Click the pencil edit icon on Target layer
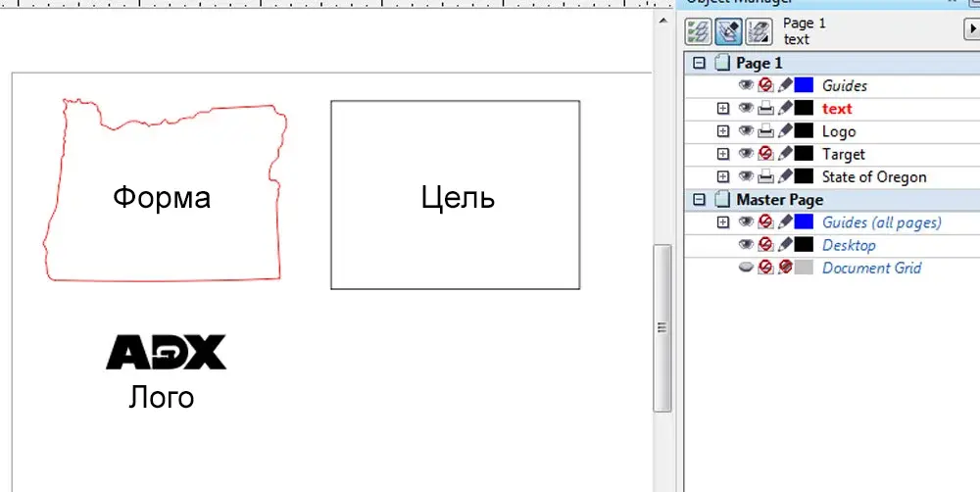The height and width of the screenshot is (492, 980). pyautogui.click(x=785, y=154)
